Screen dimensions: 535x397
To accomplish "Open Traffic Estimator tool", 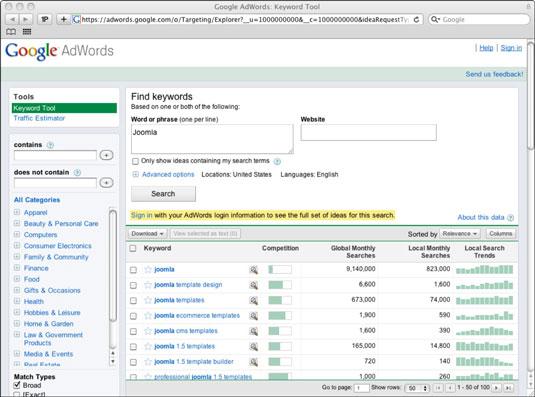I will 39,118.
